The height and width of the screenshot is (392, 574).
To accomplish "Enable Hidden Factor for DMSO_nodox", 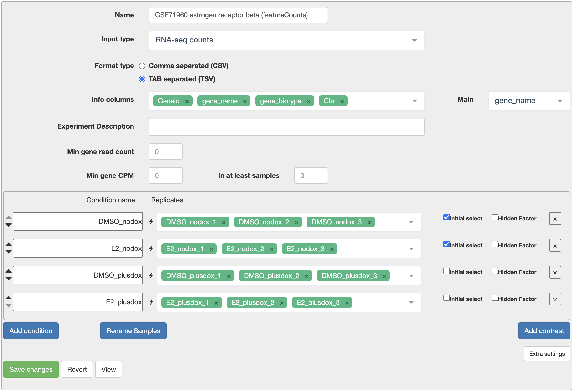I will coord(495,217).
